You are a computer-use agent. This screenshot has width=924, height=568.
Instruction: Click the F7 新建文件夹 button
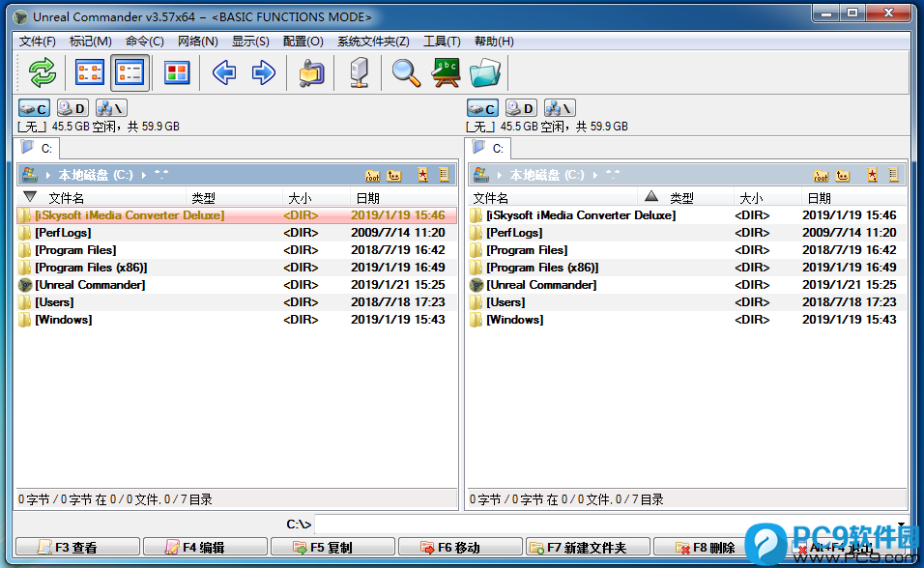(588, 548)
